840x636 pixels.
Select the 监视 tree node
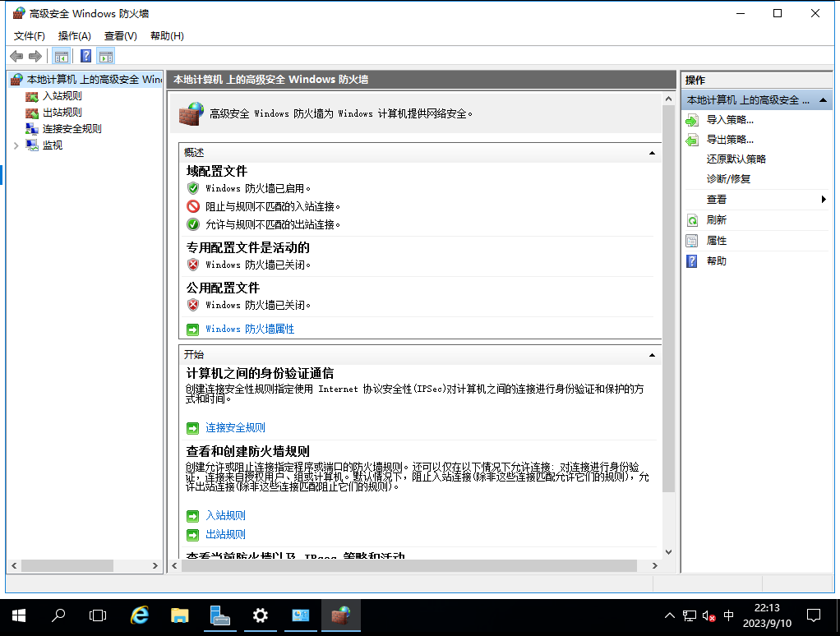point(53,145)
